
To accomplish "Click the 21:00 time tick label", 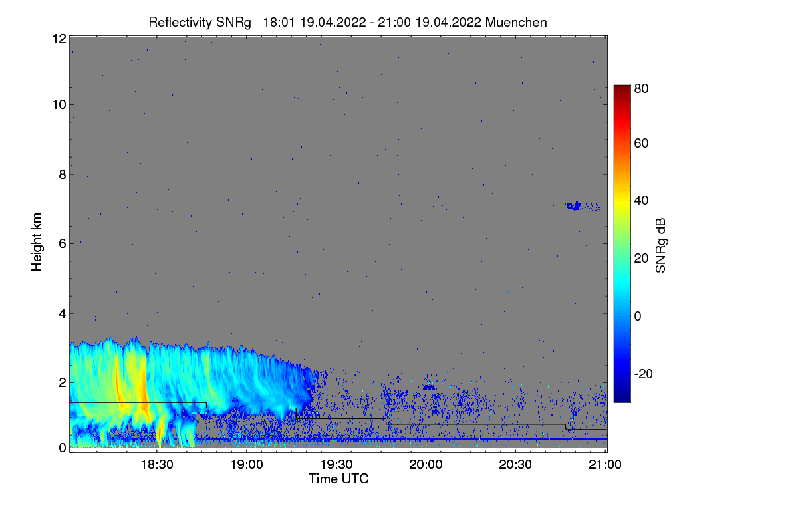I will (606, 465).
